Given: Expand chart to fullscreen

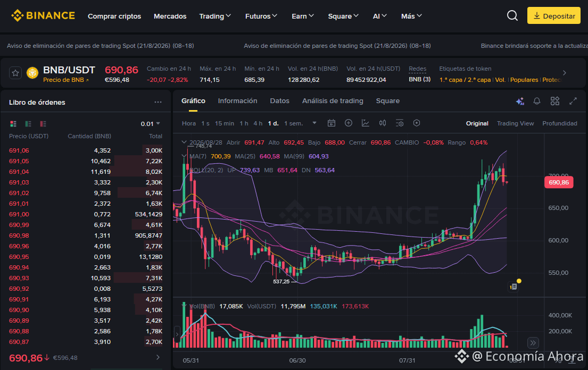Looking at the screenshot, I should pyautogui.click(x=573, y=101).
